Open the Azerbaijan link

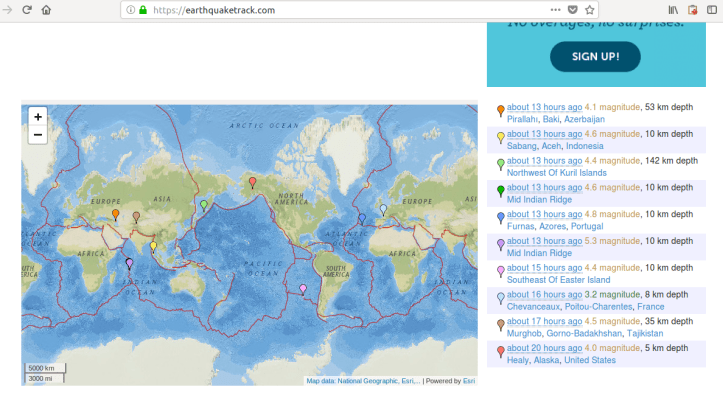tap(584, 119)
